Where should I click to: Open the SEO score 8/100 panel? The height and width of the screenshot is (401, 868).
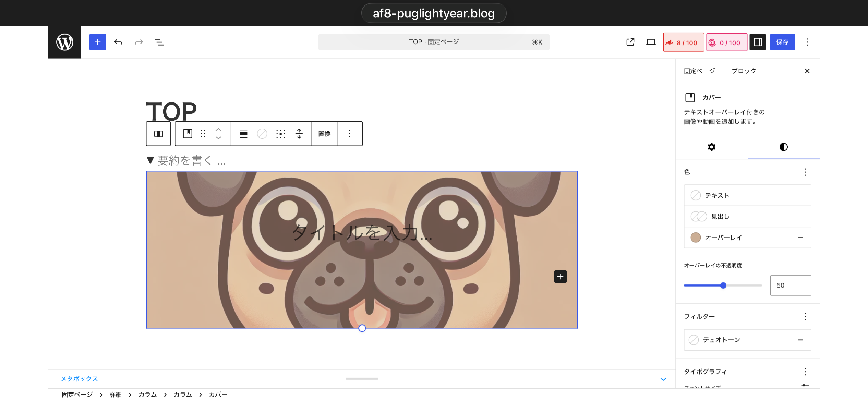click(x=684, y=42)
